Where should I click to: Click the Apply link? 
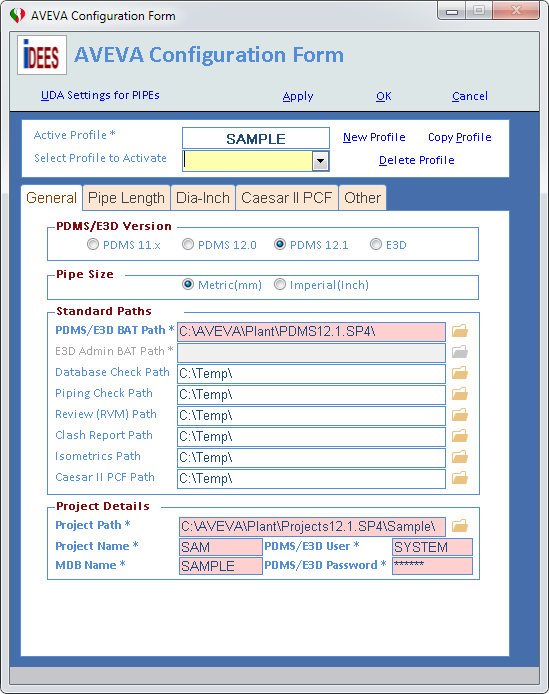pyautogui.click(x=298, y=96)
